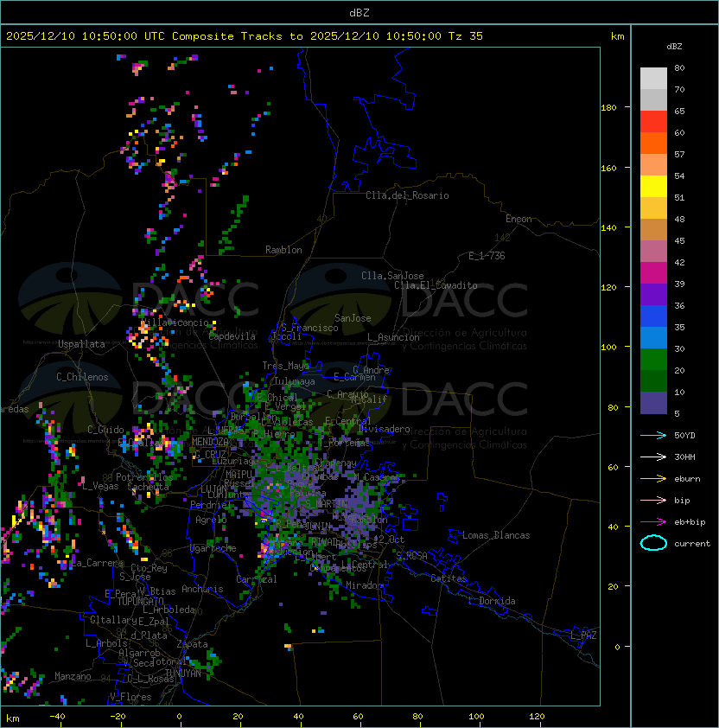The height and width of the screenshot is (728, 719).
Task: Click the 'La_Carrera' place label
Action: click(x=98, y=563)
